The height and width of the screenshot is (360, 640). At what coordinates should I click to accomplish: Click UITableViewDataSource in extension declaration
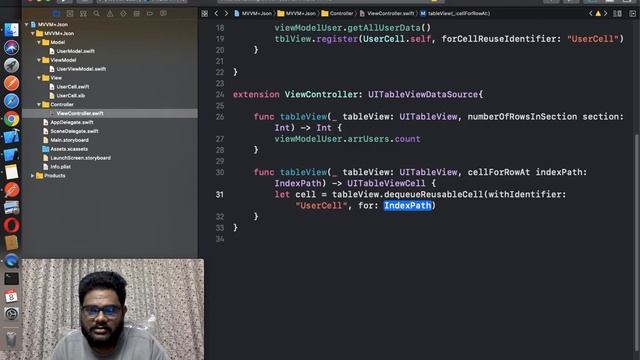click(422, 95)
